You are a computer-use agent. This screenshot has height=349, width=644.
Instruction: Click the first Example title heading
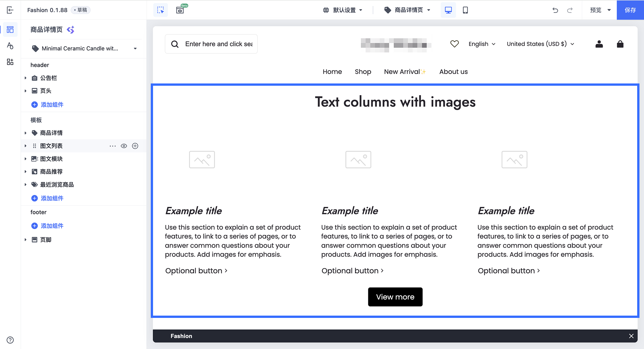click(x=194, y=211)
